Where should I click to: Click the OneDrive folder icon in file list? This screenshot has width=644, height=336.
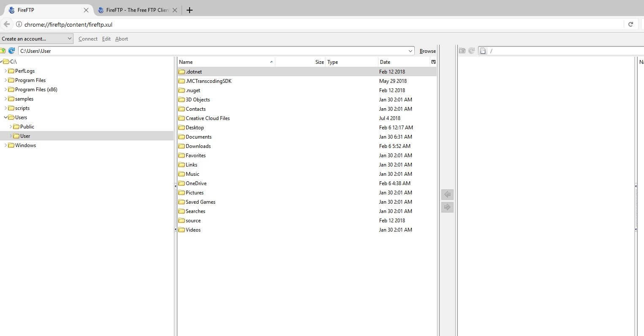182,183
